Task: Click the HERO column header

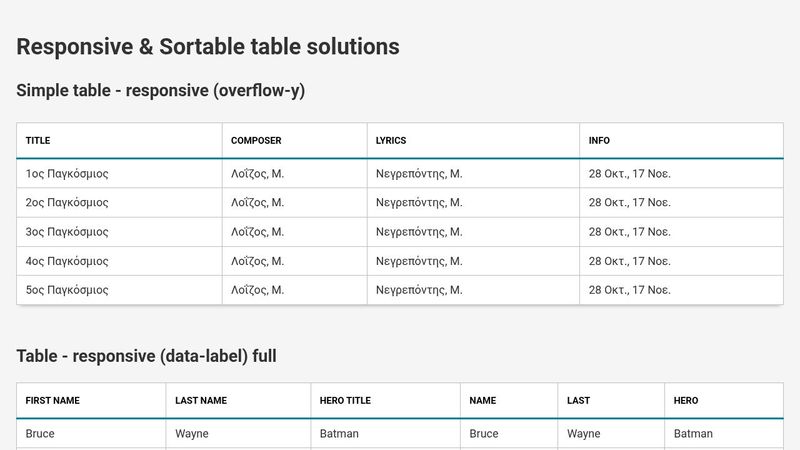Action: tap(724, 401)
